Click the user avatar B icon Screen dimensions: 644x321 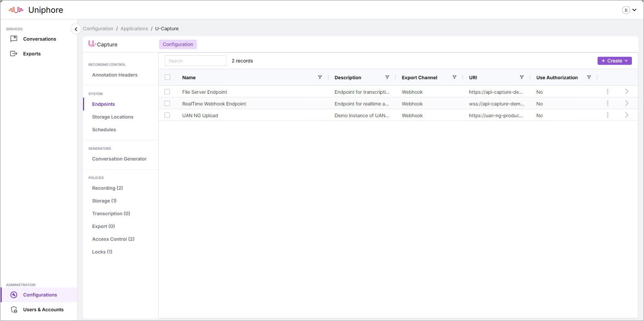626,10
